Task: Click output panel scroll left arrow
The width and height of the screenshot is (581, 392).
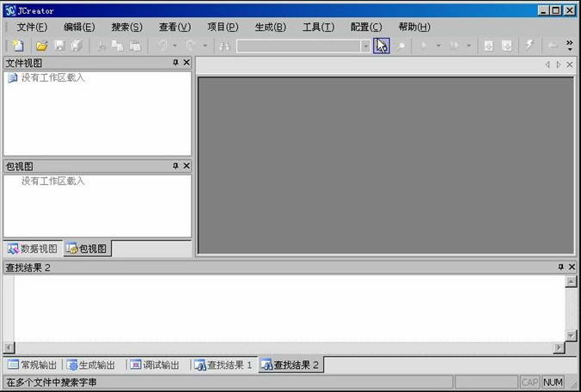Action: click(9, 348)
